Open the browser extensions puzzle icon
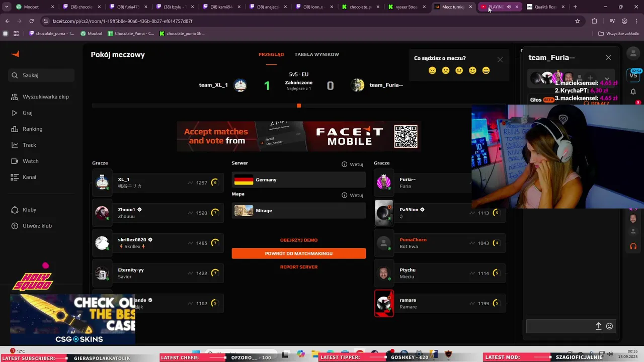 click(594, 21)
